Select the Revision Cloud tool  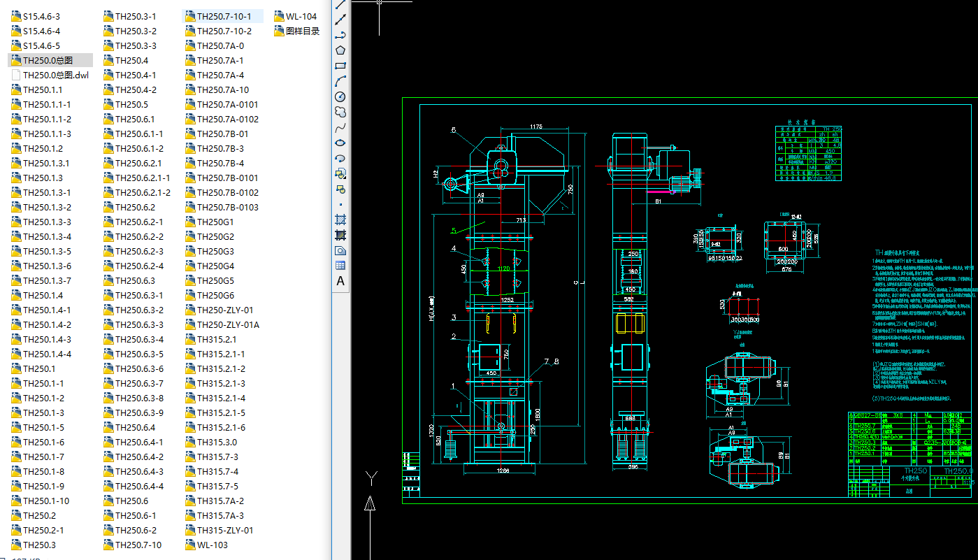click(x=340, y=112)
